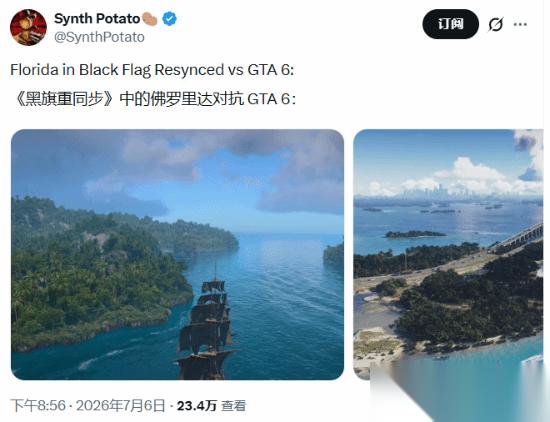Click the Chinese translated tweet text
This screenshot has height=422, width=550.
pos(154,99)
